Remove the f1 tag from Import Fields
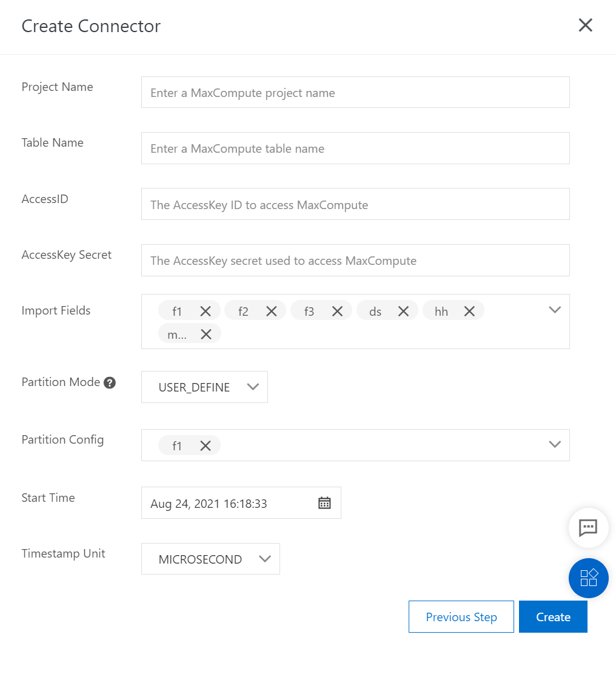616x683 pixels. coord(206,311)
